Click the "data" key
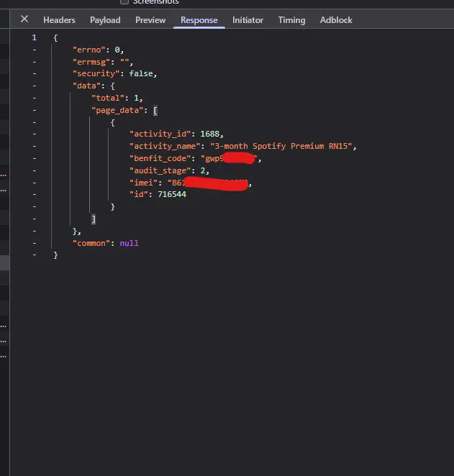The height and width of the screenshot is (476, 454). coord(86,86)
